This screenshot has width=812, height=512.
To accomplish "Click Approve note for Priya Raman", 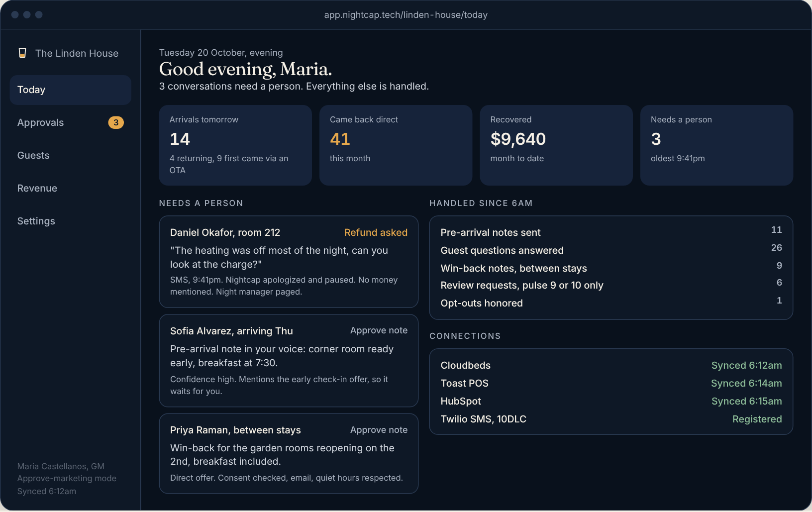I will [379, 430].
